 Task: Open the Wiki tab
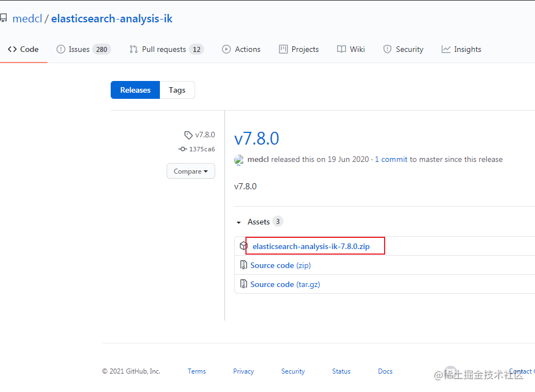(x=351, y=49)
